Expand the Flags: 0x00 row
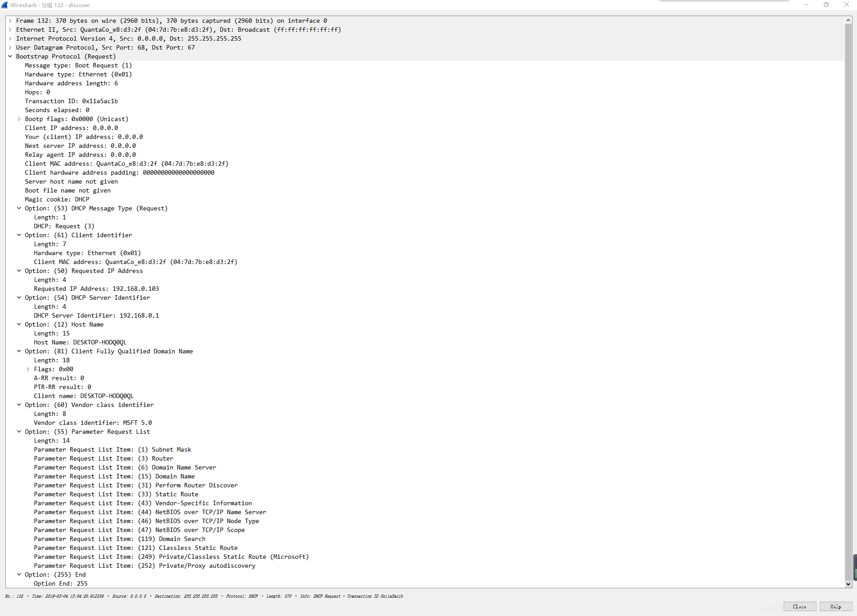This screenshot has width=857, height=616. [28, 369]
